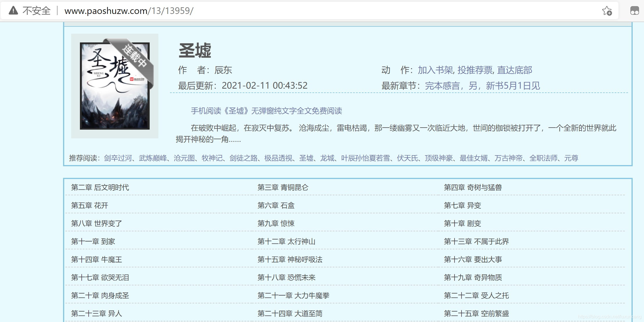644x322 pixels.
Task: Open recommended book 牧神记
Action: [x=212, y=158]
